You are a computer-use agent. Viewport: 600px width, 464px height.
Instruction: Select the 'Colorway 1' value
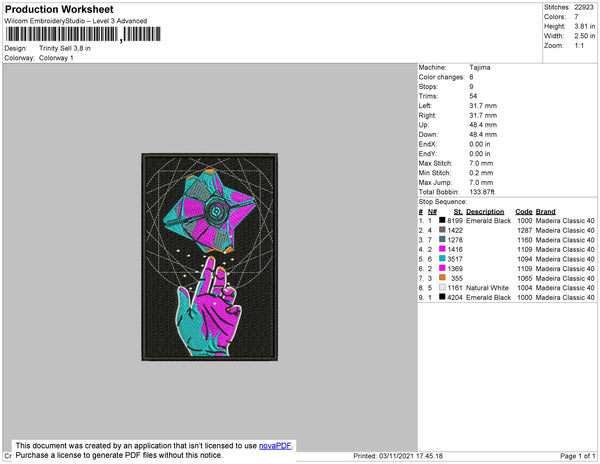56,58
